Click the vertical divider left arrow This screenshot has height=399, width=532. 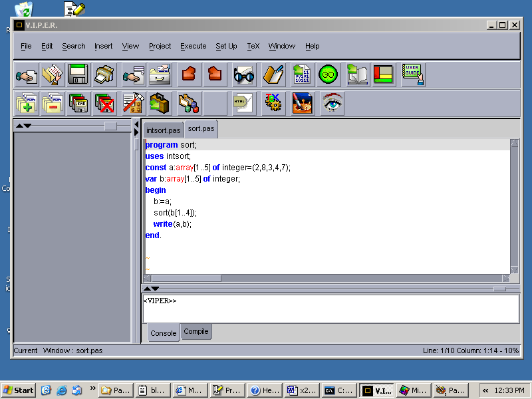coord(136,124)
